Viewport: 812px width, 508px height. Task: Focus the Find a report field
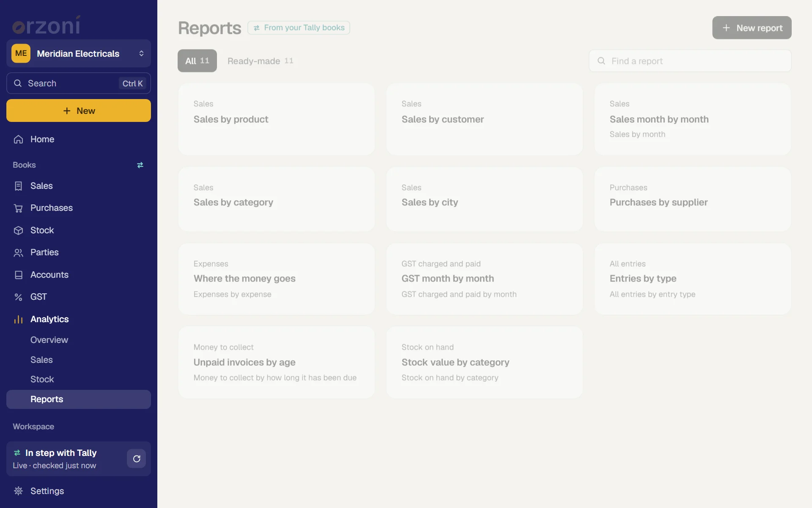click(x=690, y=61)
